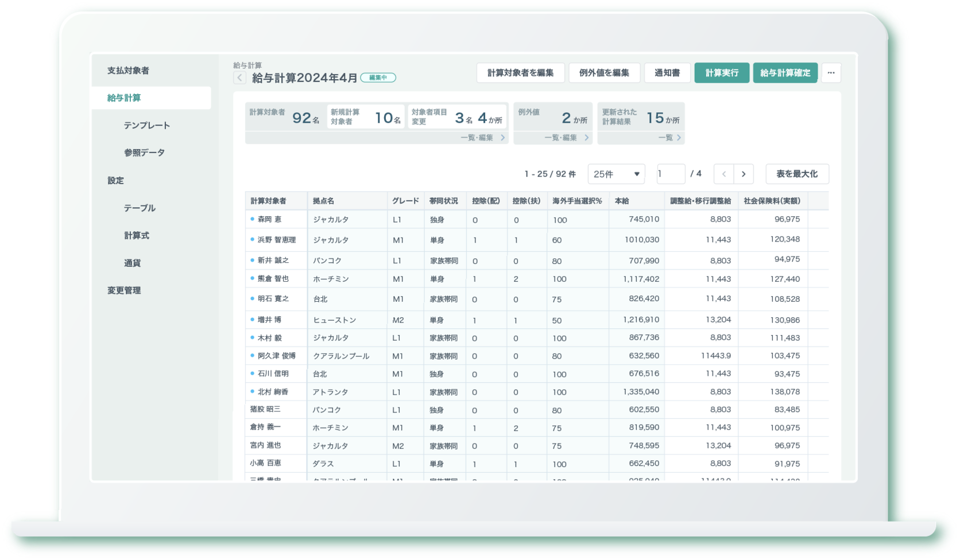
Task: Click the グレード column header
Action: click(x=405, y=201)
